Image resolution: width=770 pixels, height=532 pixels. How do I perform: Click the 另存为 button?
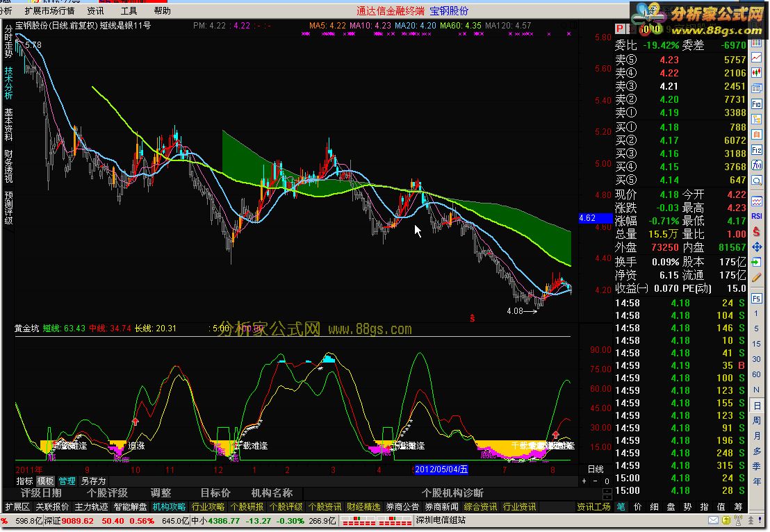point(93,481)
